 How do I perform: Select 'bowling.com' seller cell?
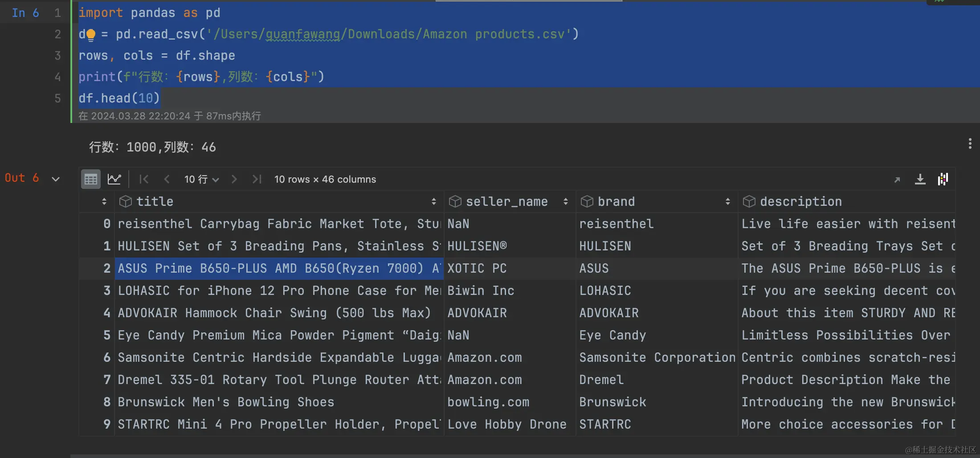coord(510,402)
